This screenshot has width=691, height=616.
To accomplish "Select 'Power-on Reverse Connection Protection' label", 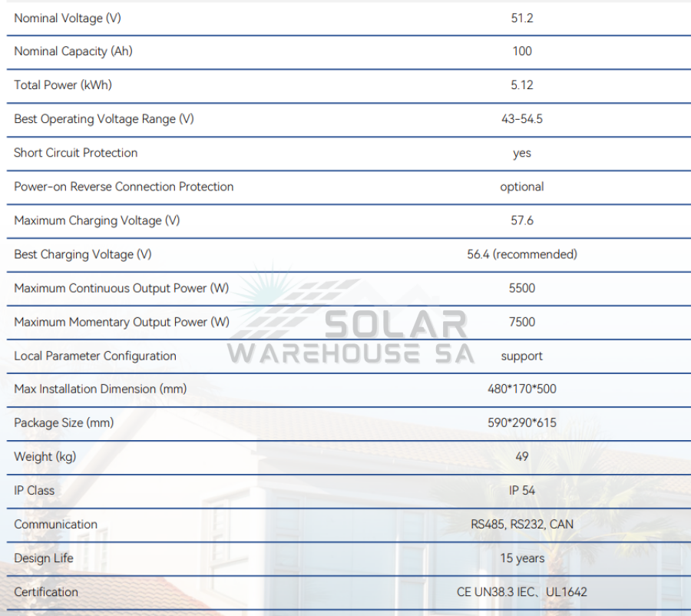I will (x=124, y=187).
